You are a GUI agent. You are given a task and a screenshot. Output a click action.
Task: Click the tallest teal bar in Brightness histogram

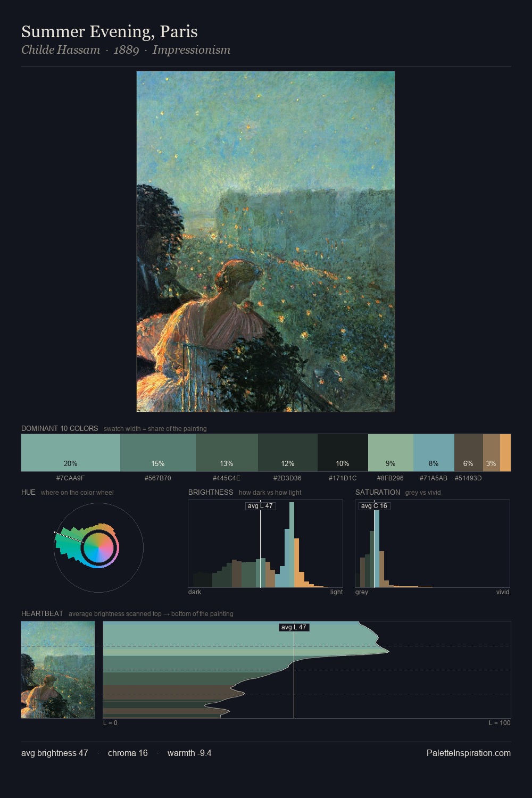pos(292,545)
